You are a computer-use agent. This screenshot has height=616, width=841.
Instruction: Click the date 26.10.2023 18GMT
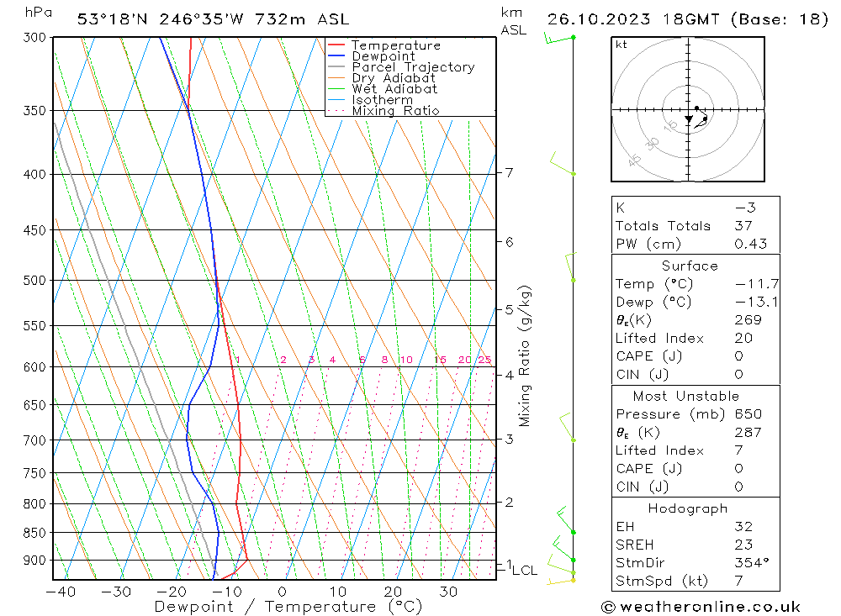pyautogui.click(x=633, y=19)
